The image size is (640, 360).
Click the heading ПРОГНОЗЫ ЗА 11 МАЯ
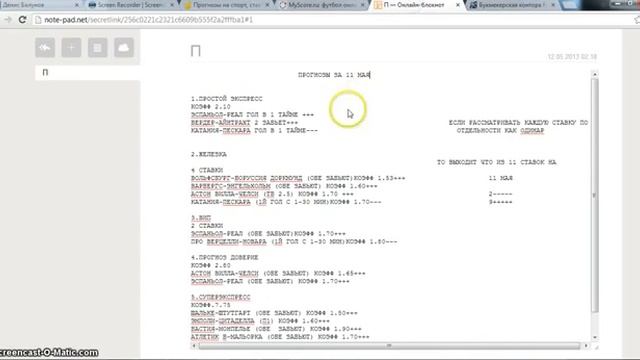click(x=334, y=75)
